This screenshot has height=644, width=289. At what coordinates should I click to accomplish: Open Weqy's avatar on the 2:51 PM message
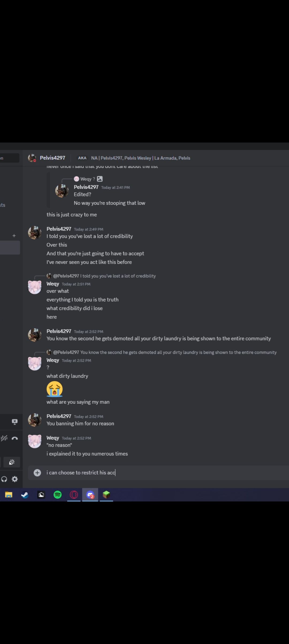(x=35, y=287)
